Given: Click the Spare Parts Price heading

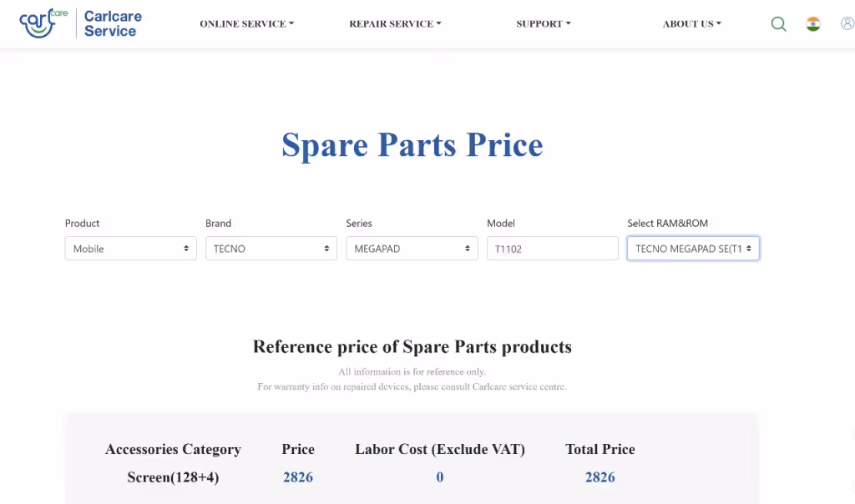Looking at the screenshot, I should [x=412, y=145].
